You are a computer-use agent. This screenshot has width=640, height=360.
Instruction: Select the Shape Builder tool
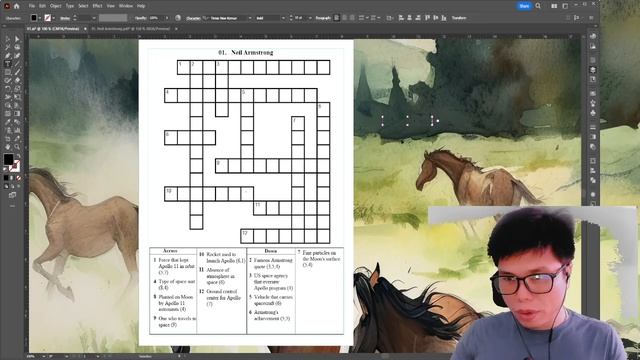coord(7,105)
